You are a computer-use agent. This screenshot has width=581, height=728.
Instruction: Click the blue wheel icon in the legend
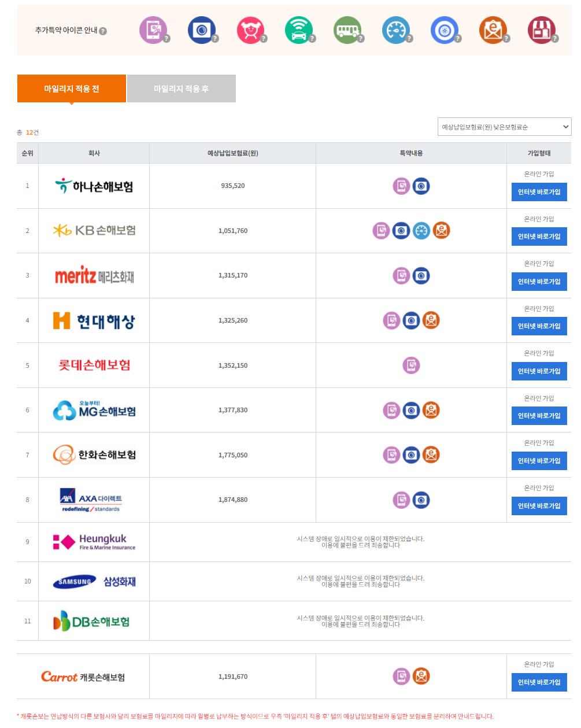(445, 30)
